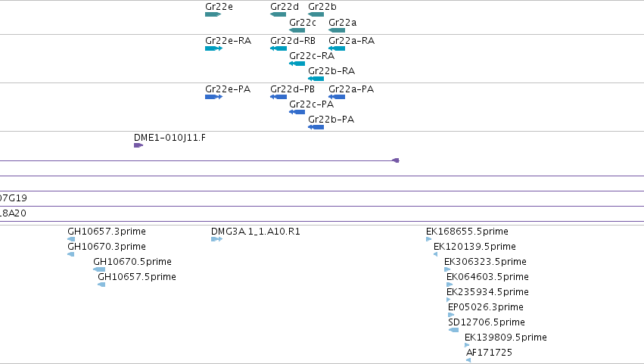Click the Gr22e-PA label text

pyautogui.click(x=228, y=89)
